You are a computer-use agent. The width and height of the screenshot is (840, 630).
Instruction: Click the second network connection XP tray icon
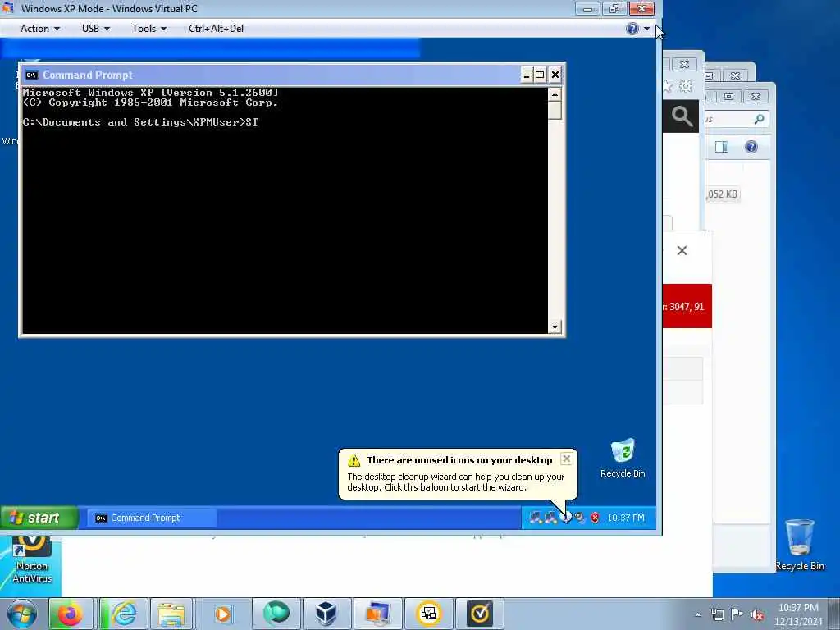click(x=550, y=518)
